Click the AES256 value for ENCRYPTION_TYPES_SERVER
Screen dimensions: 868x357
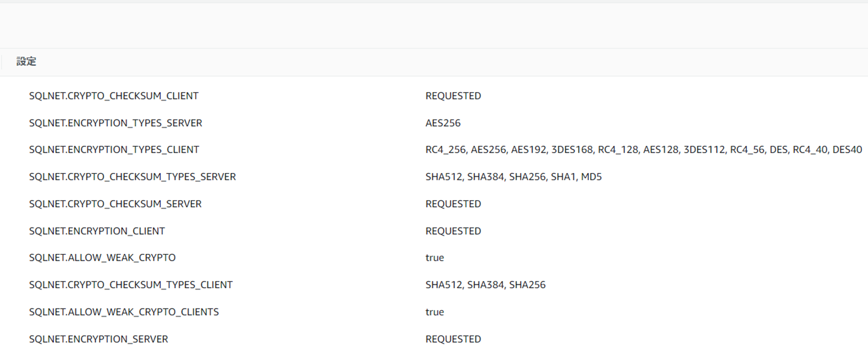pyautogui.click(x=443, y=123)
